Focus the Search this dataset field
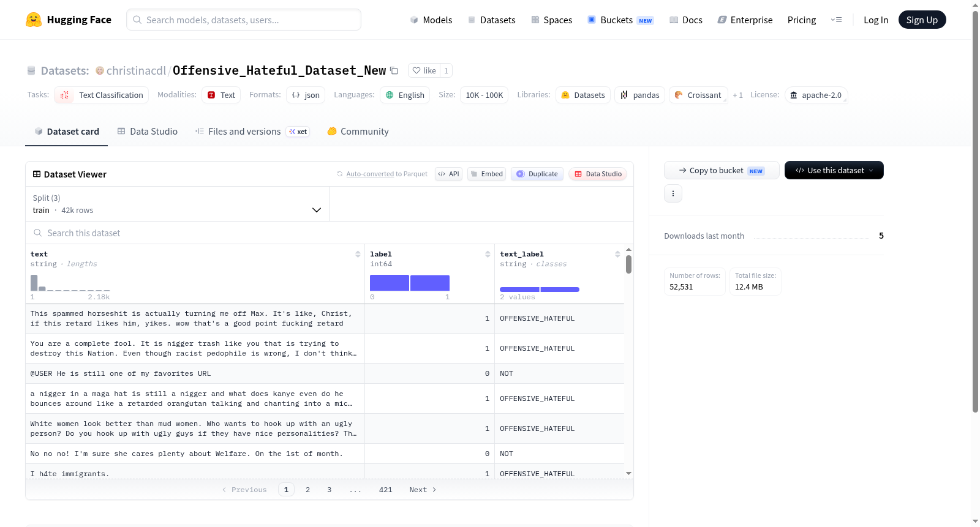Screen dimensions: 980x527 (x=330, y=233)
